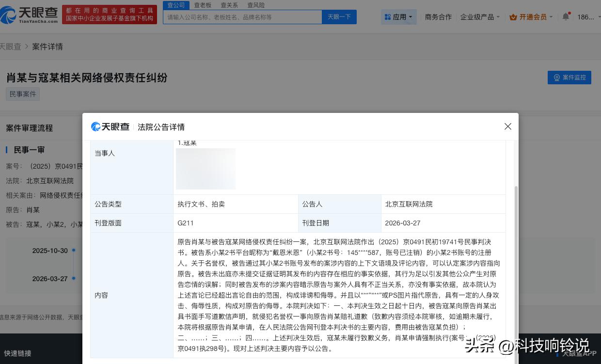Click the company search input field

[242, 16]
